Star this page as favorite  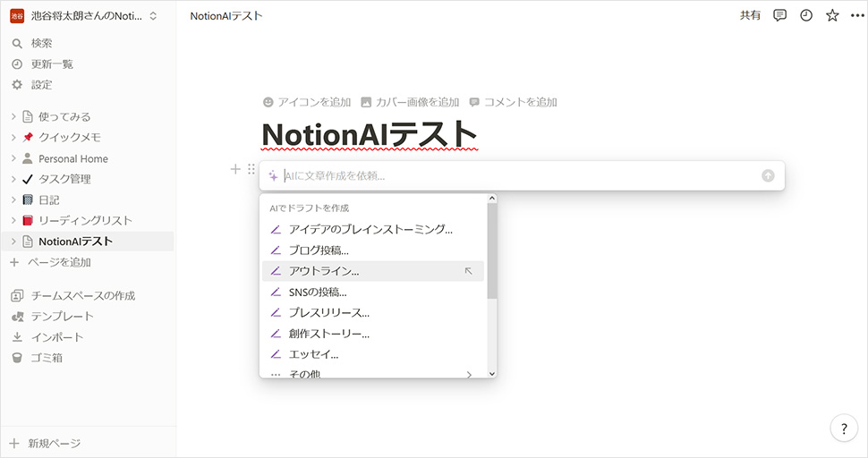click(832, 15)
